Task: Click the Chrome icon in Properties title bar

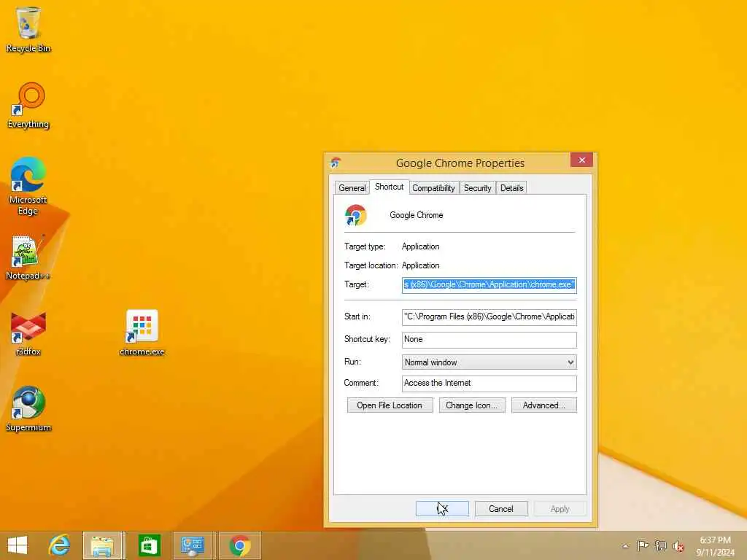Action: pos(336,163)
